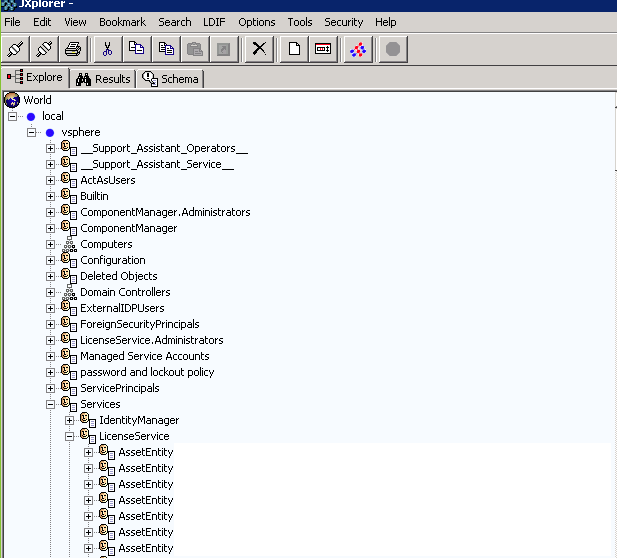The height and width of the screenshot is (558, 617).
Task: Click the Print toolbar icon
Action: tap(73, 50)
